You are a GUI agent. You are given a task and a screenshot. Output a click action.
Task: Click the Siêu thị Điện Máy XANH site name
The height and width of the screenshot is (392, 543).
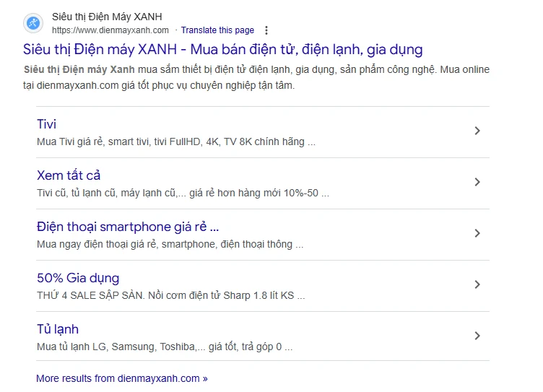click(107, 17)
